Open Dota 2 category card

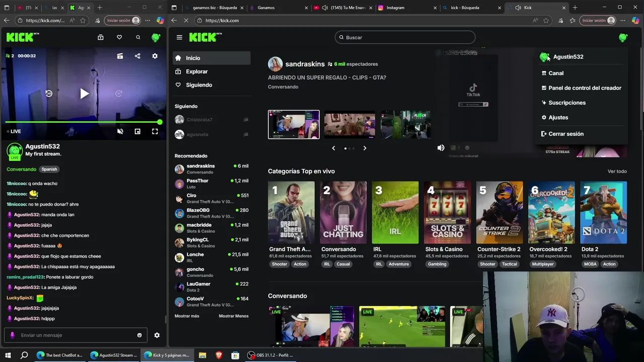pos(604,213)
